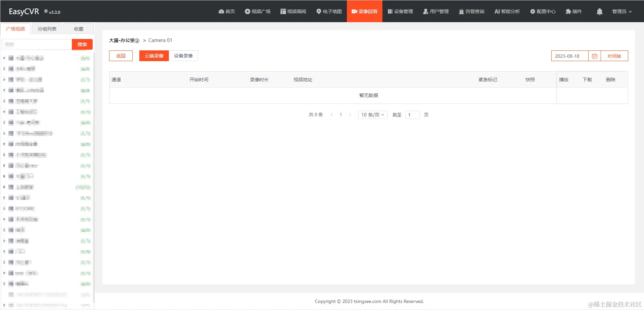Open the 10 条/页 page size dropdown

point(372,115)
